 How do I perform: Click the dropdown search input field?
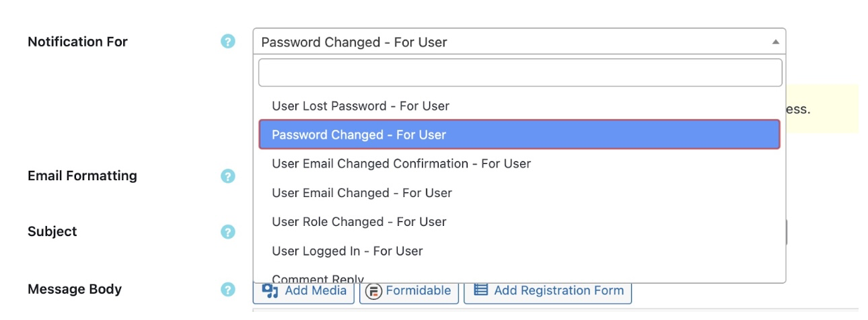tap(519, 73)
